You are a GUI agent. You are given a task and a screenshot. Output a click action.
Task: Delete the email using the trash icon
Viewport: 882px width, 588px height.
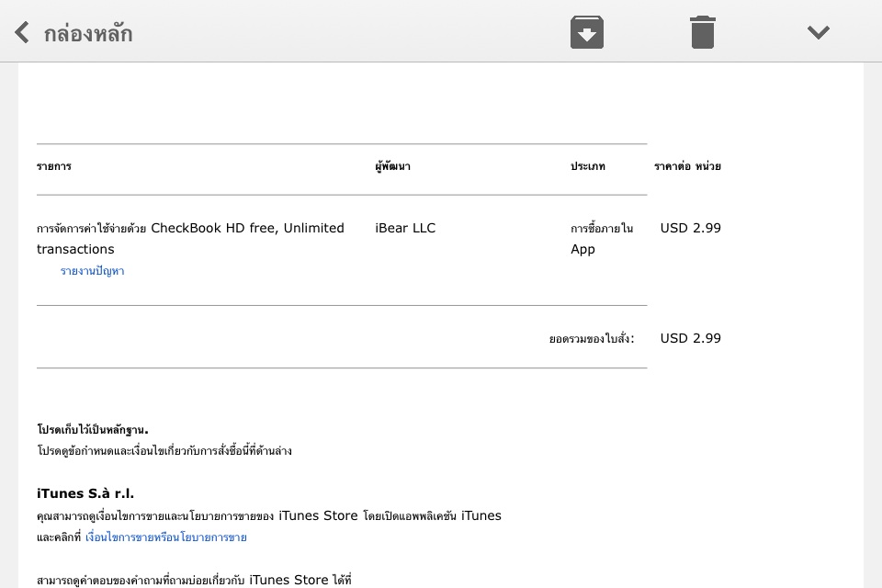pyautogui.click(x=703, y=32)
